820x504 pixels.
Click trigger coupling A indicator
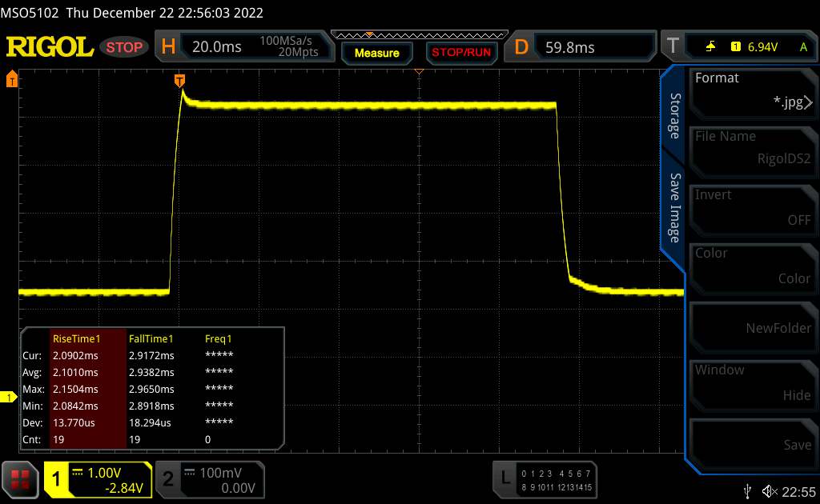point(803,47)
